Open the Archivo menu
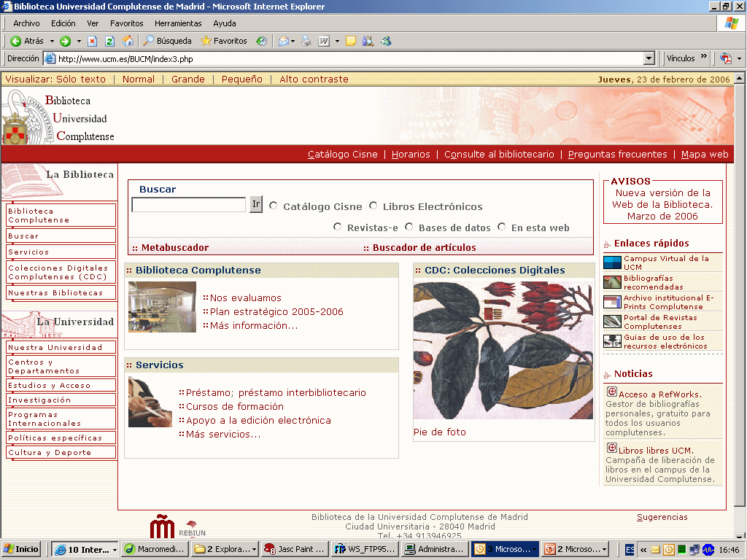 [26, 23]
